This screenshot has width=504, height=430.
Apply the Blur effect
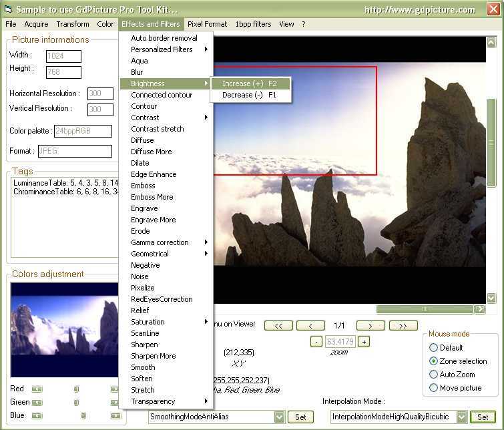(166, 72)
